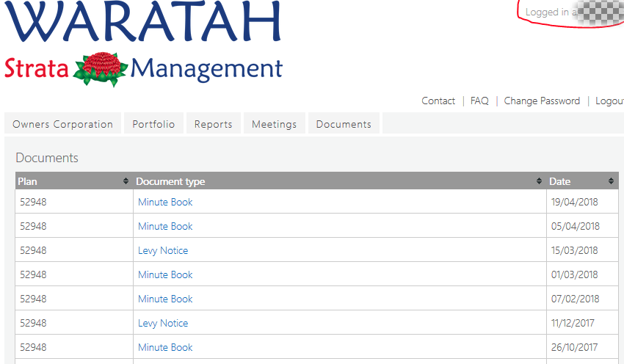Sort by Document type column arrows

coord(540,181)
